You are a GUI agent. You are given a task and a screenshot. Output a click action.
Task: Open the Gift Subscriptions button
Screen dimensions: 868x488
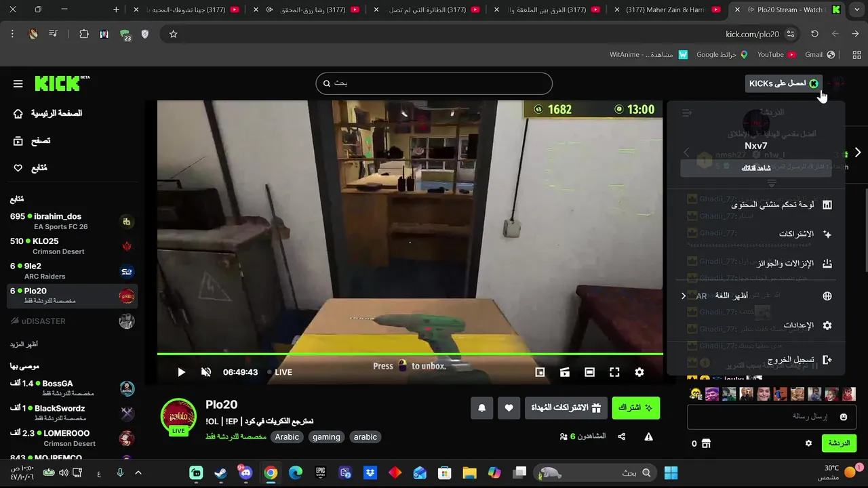click(566, 407)
